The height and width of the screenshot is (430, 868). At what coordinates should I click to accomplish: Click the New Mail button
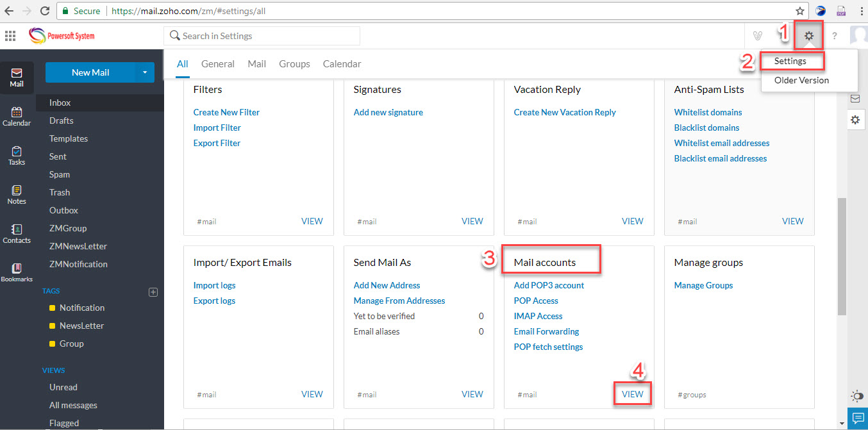90,72
